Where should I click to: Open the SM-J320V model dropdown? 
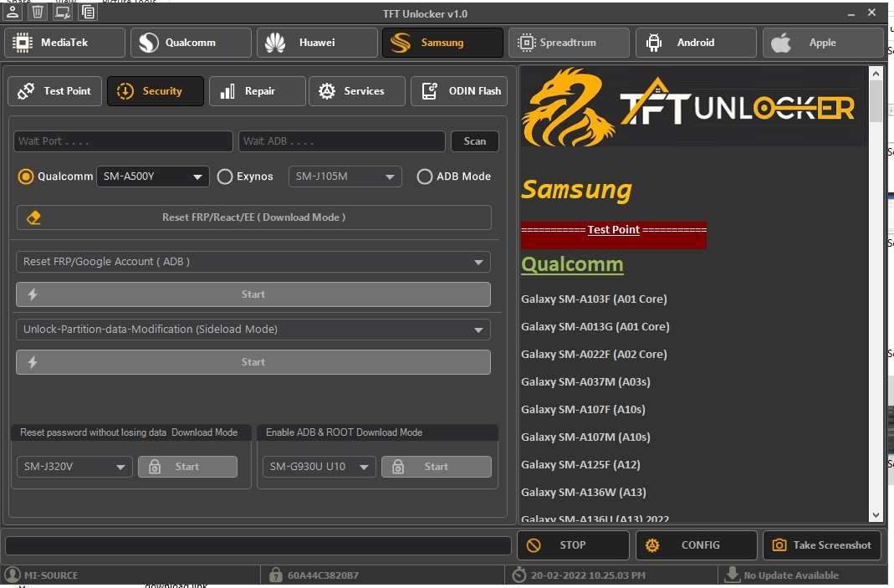(x=74, y=467)
